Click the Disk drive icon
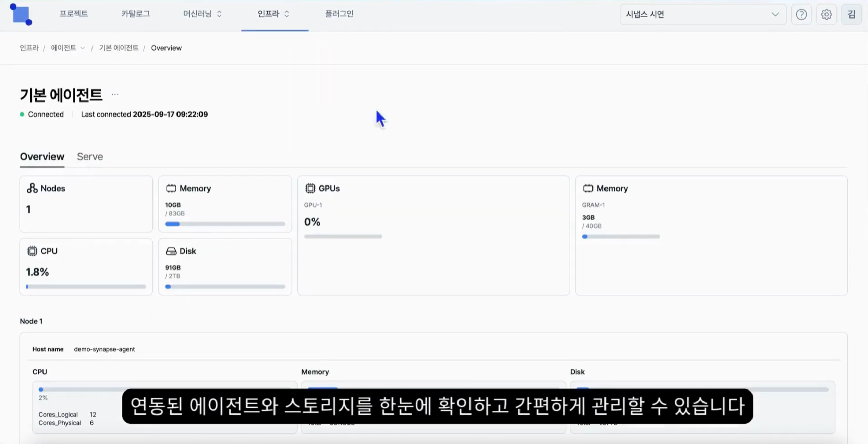 click(x=171, y=251)
